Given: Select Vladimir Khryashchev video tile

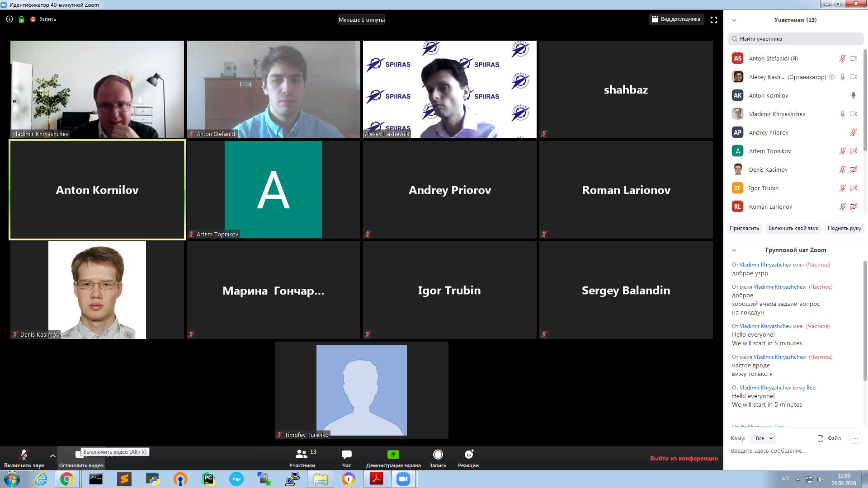Looking at the screenshot, I should tap(97, 89).
